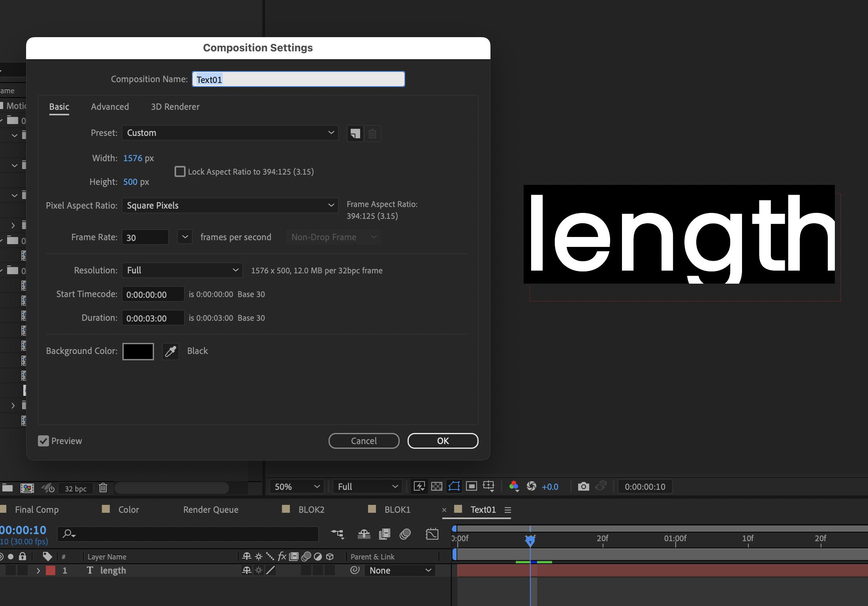Image resolution: width=868 pixels, height=606 pixels.
Task: Toggle the shy switch on the length layer
Action: click(246, 570)
